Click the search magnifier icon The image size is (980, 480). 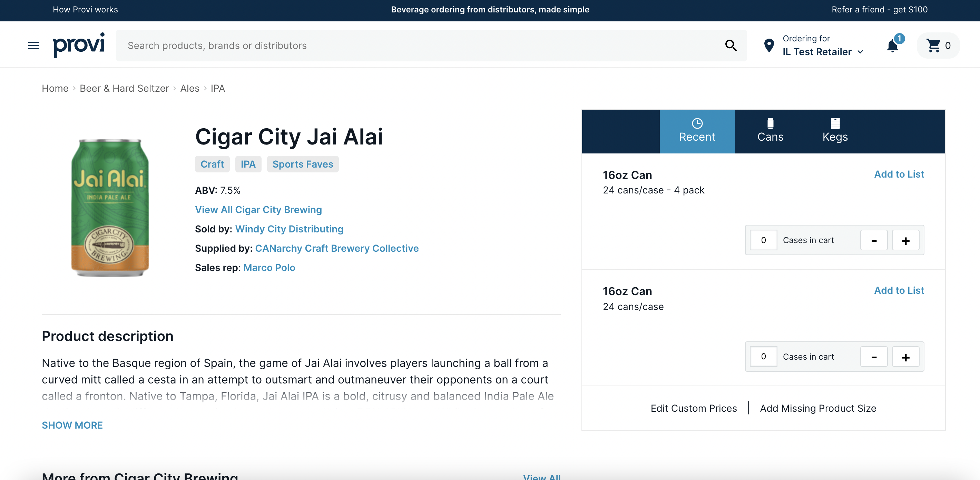click(731, 46)
